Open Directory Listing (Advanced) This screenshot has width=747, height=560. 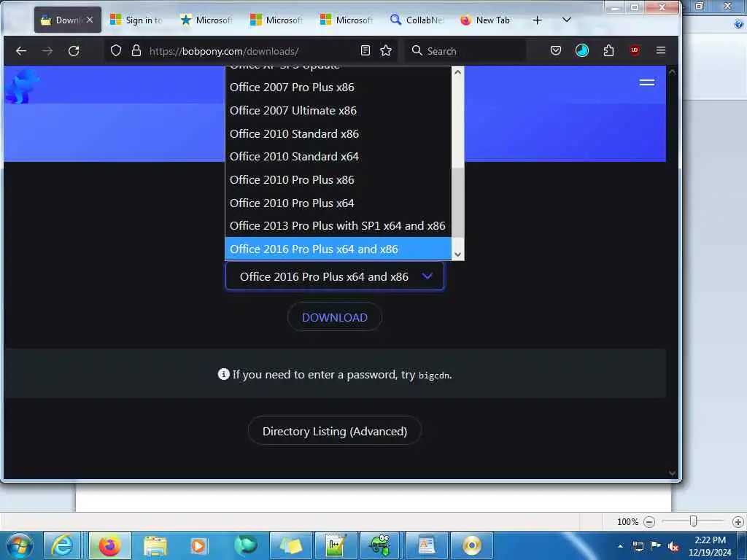[x=334, y=432]
